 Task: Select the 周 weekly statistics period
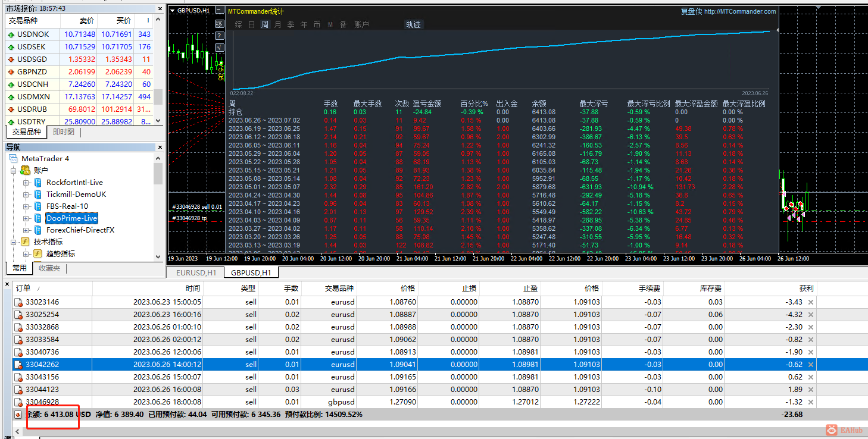pyautogui.click(x=264, y=24)
